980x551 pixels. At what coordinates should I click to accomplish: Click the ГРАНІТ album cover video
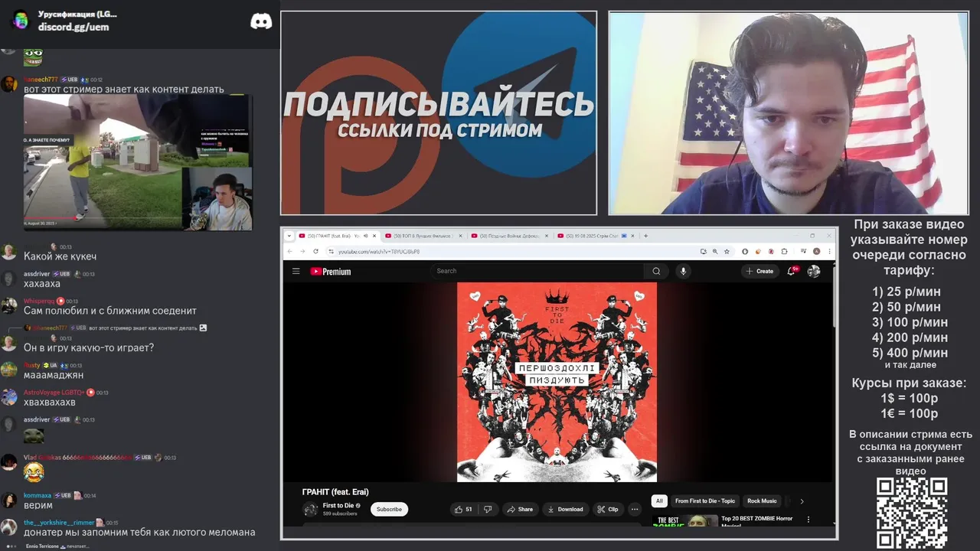pyautogui.click(x=557, y=382)
